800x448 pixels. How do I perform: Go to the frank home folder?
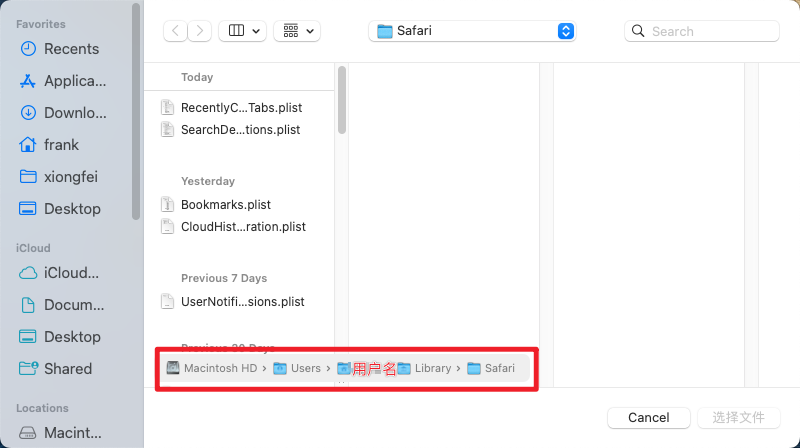pos(61,145)
